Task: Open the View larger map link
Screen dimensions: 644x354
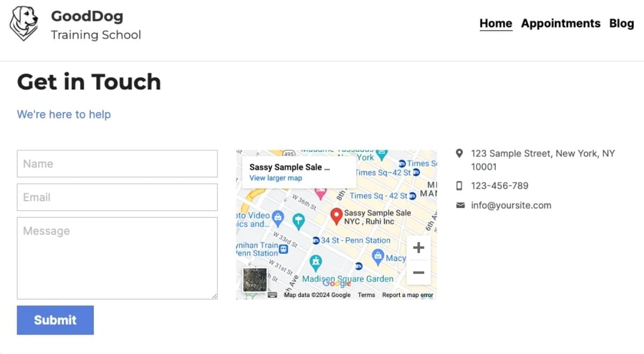Action: click(275, 178)
